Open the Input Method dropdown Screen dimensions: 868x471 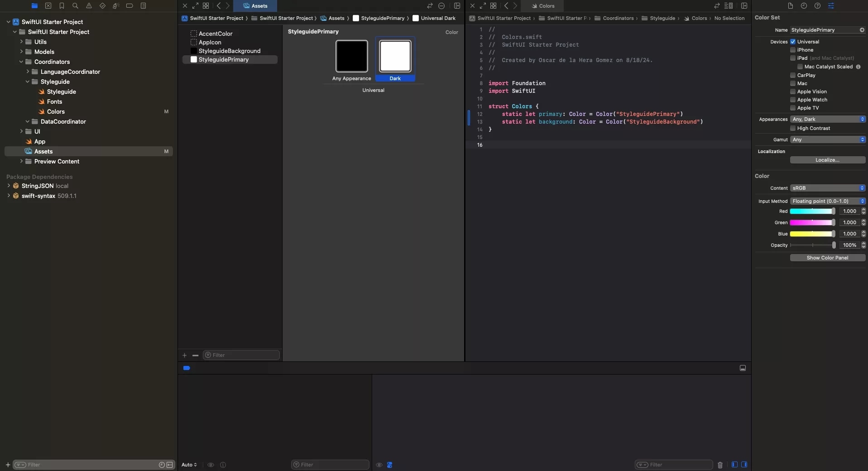tap(828, 201)
